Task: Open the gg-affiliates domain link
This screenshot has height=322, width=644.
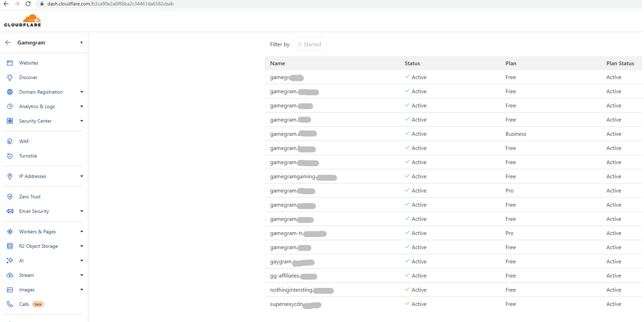Action: [x=293, y=276]
